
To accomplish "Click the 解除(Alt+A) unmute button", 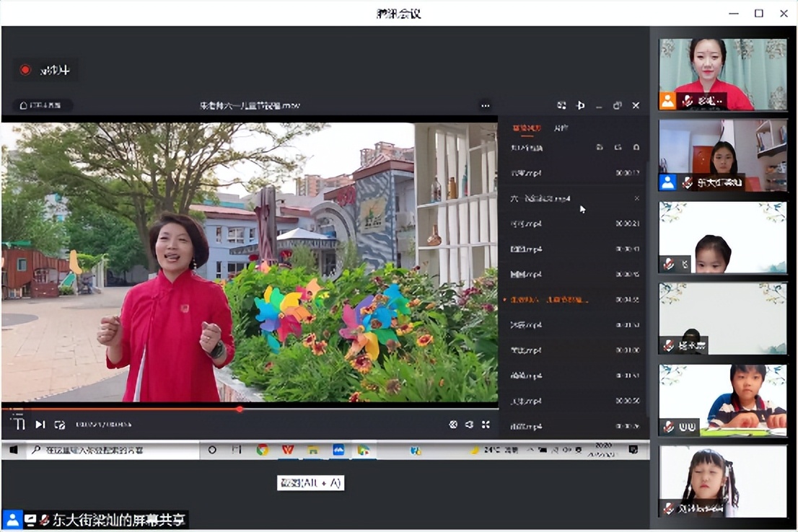I will point(310,482).
